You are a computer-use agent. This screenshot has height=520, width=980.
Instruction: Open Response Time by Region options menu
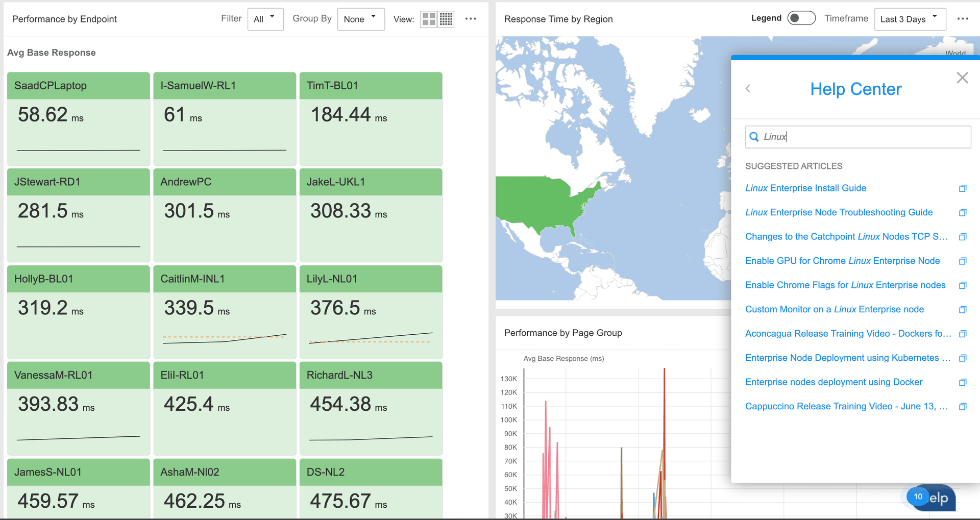(963, 19)
